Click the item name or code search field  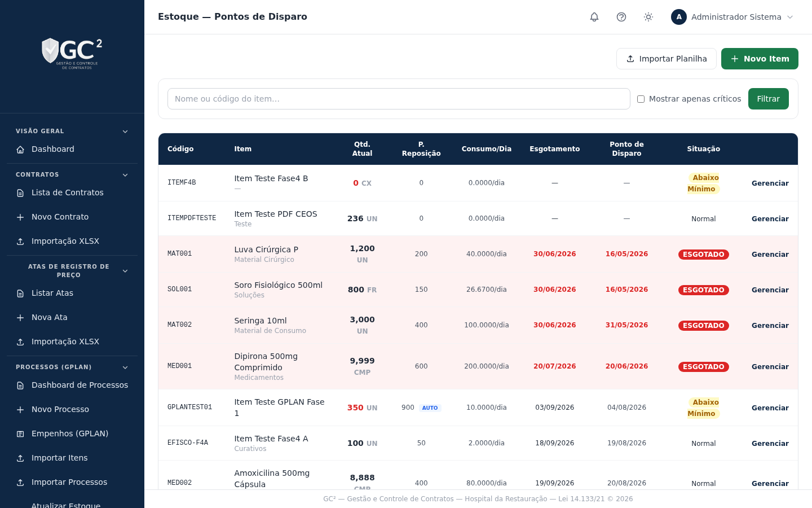[399, 99]
